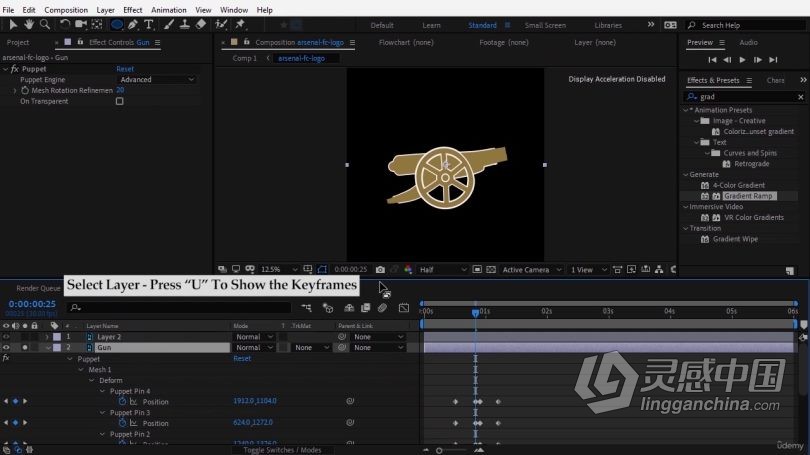The width and height of the screenshot is (810, 455).
Task: Select the Type tool
Action: [x=149, y=24]
